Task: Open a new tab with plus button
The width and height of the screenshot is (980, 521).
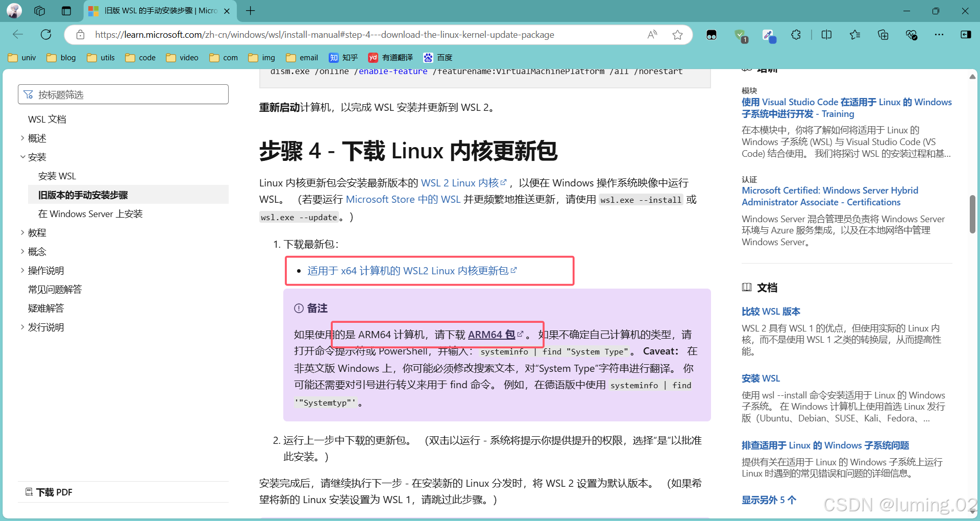Action: click(x=250, y=11)
